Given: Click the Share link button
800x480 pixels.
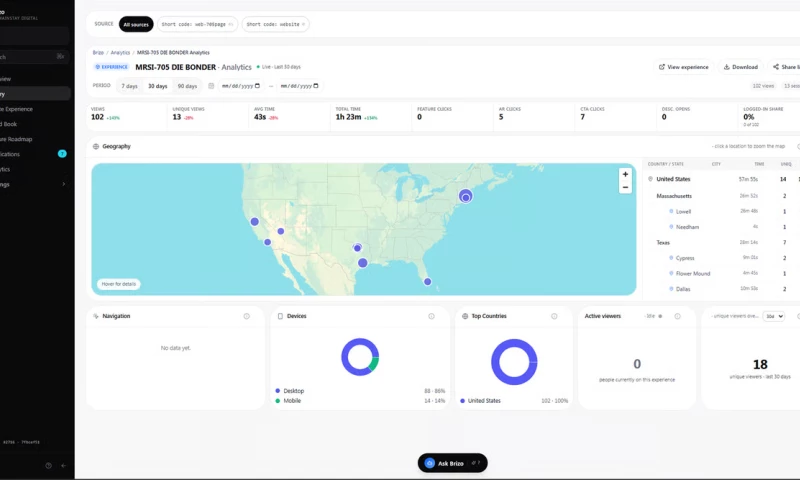Looking at the screenshot, I should click(785, 67).
